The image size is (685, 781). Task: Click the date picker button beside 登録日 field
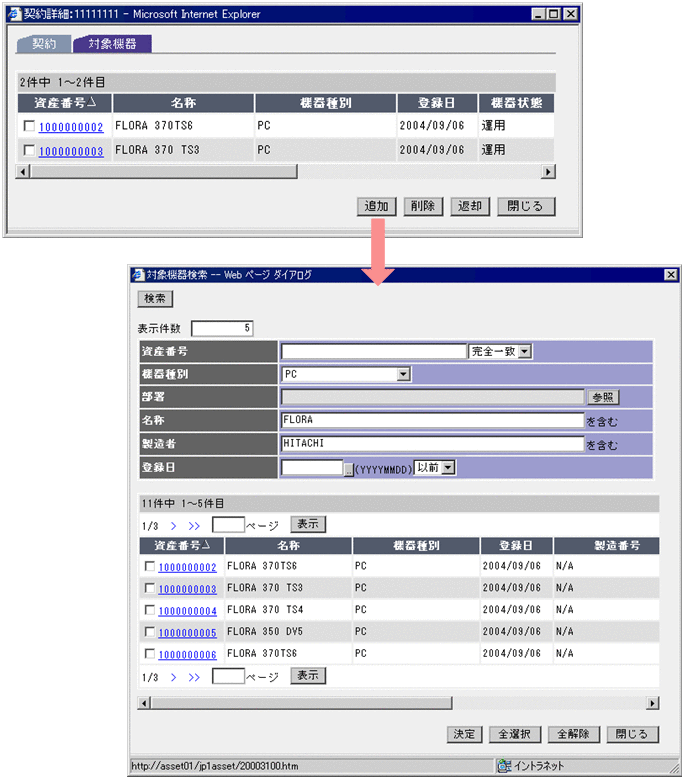click(349, 469)
